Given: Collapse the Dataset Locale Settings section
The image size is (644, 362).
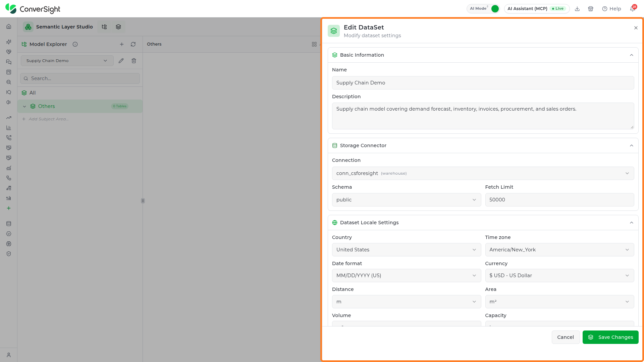Looking at the screenshot, I should click(x=632, y=223).
